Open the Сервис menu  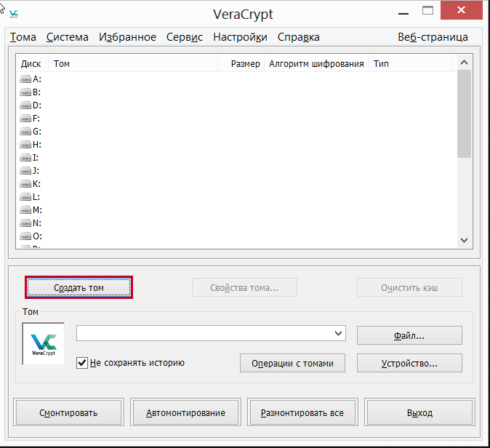185,37
